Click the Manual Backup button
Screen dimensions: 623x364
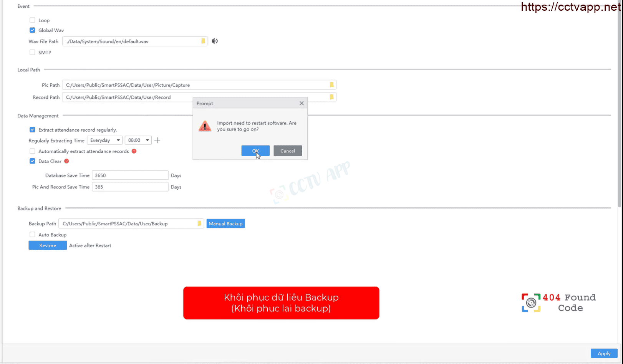[x=226, y=223]
